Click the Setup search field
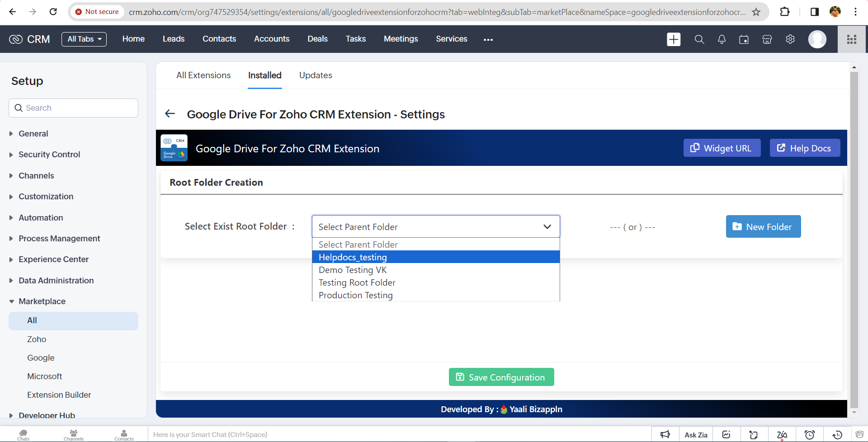868x442 pixels. (x=74, y=108)
